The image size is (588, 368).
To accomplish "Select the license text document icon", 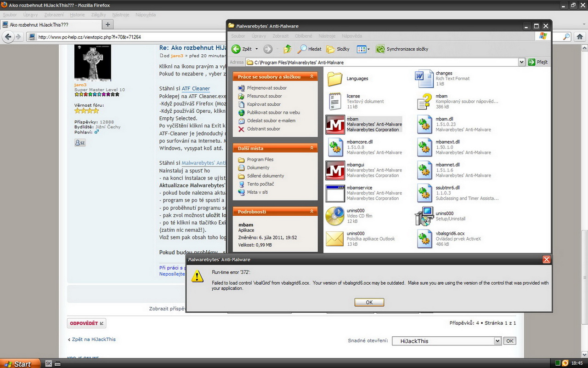I will pyautogui.click(x=335, y=101).
